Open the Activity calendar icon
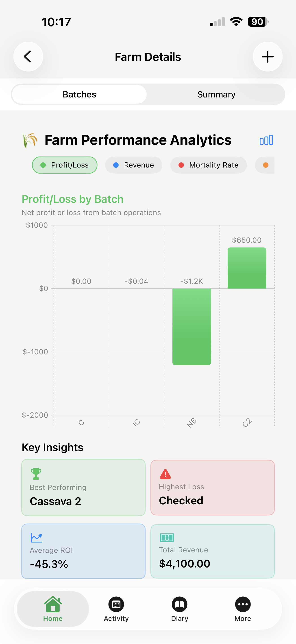 tap(116, 604)
